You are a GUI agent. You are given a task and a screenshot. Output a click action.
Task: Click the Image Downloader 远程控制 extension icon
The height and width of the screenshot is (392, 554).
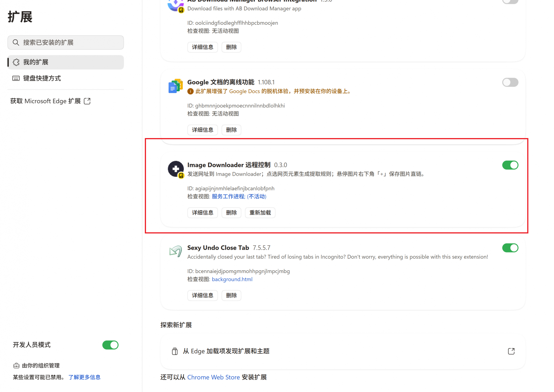[x=176, y=169]
